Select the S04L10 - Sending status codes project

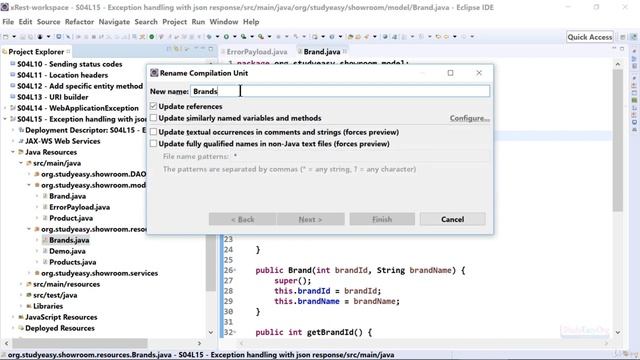[x=69, y=64]
